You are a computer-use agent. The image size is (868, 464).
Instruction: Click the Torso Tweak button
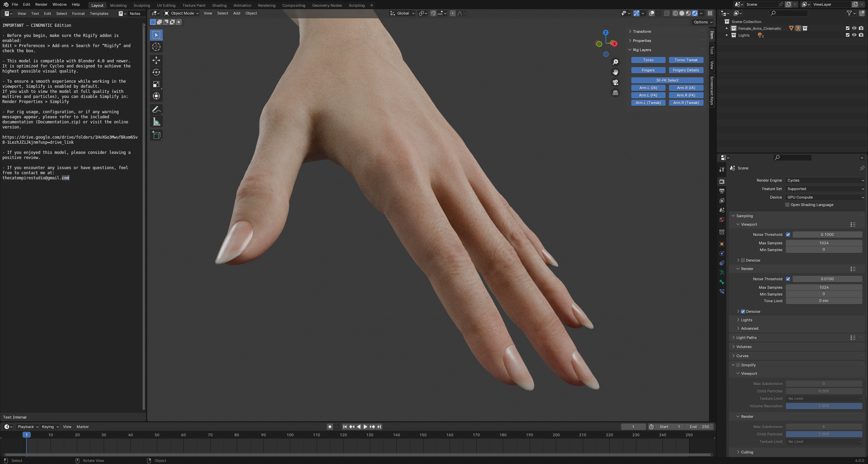686,60
